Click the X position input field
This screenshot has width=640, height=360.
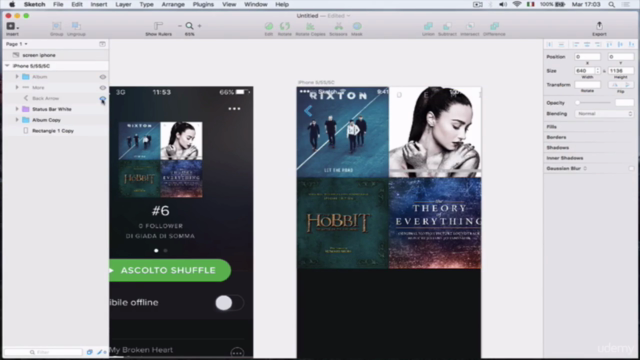coord(587,57)
